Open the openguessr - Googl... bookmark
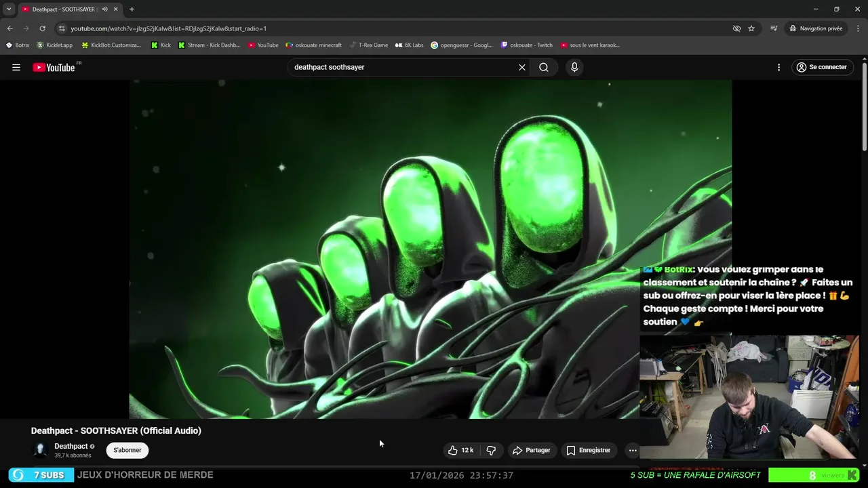This screenshot has width=868, height=488. pyautogui.click(x=461, y=45)
